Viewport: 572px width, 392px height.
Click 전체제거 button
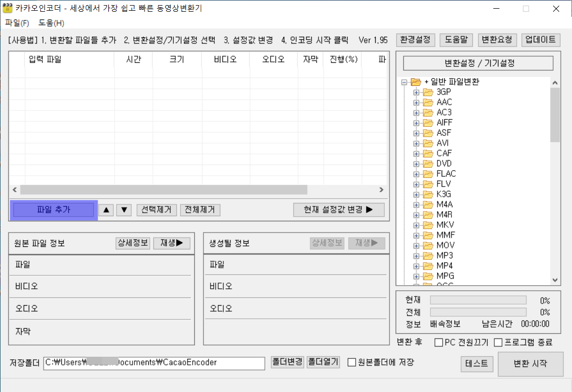(200, 210)
